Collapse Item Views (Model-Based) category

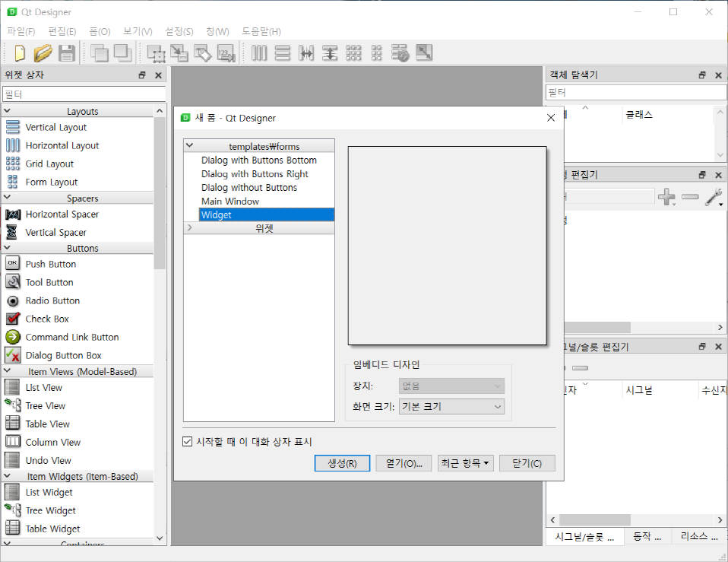coord(8,370)
